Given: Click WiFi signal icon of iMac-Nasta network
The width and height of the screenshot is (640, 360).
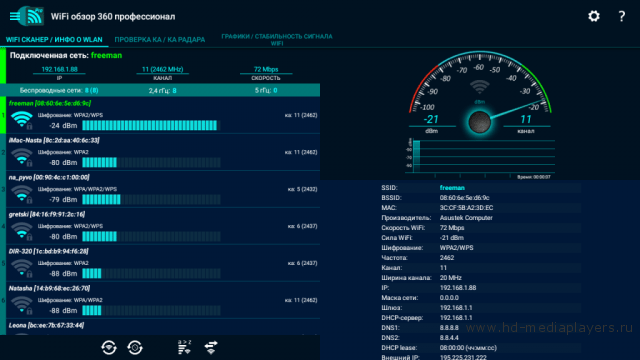Looking at the screenshot, I should 22,157.
